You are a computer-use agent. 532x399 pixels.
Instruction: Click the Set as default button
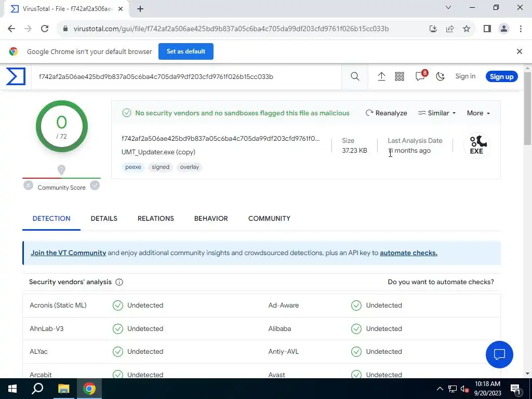pos(186,51)
